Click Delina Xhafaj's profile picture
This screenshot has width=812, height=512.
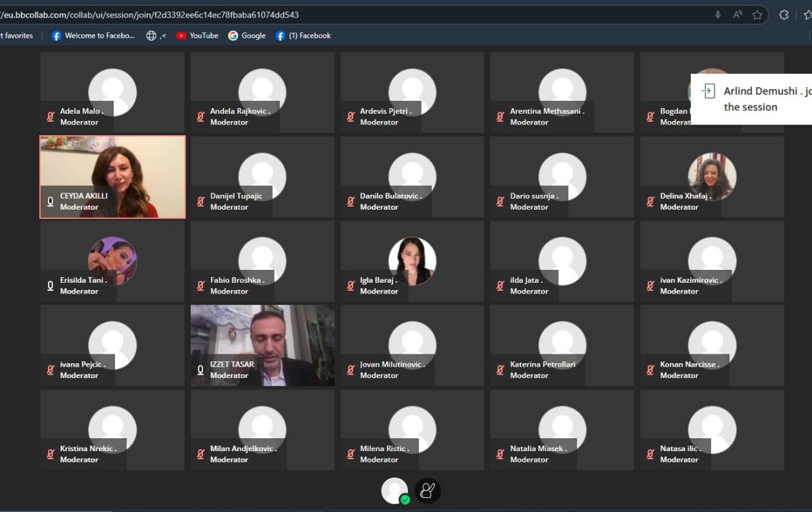(x=712, y=176)
